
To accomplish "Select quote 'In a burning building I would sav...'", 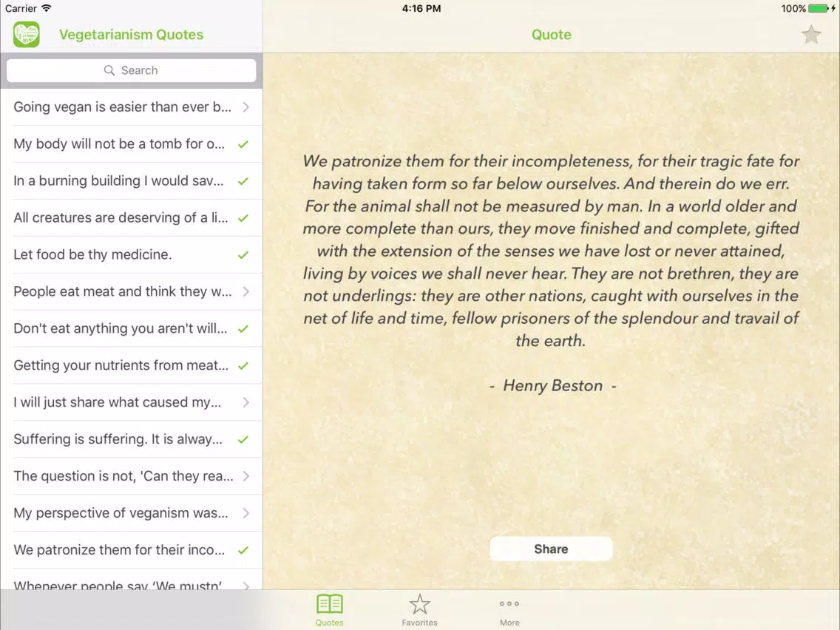I will click(x=132, y=181).
